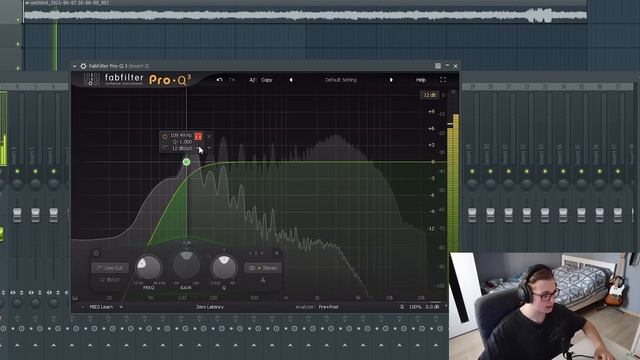Click the Pro-Q 3 undo arrow
Screen dimensions: 640x360
point(219,80)
